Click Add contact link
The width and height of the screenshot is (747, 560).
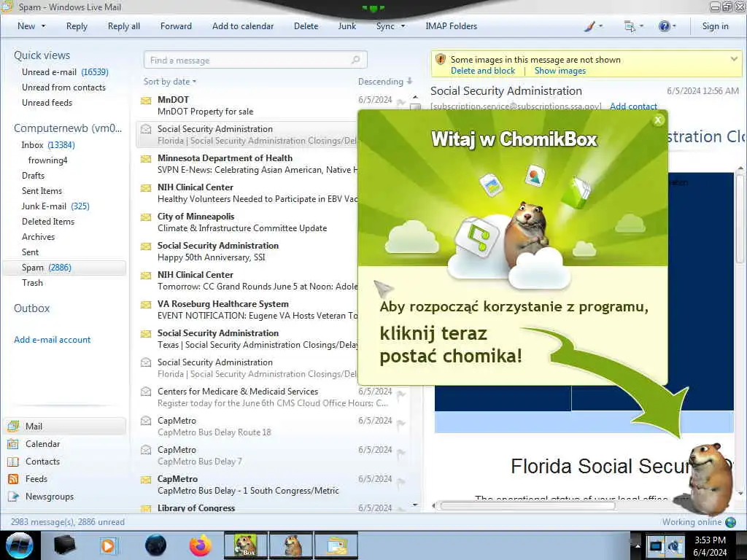633,106
